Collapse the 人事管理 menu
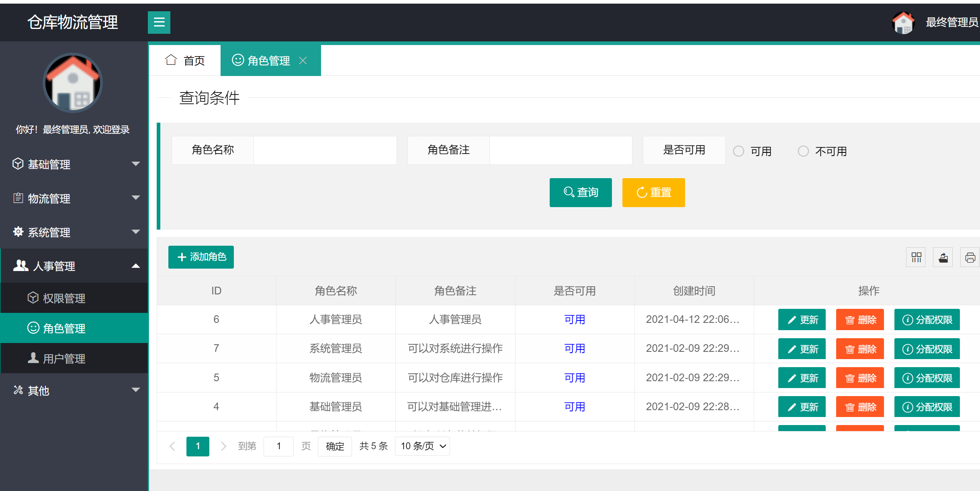The height and width of the screenshot is (491, 980). pyautogui.click(x=74, y=266)
